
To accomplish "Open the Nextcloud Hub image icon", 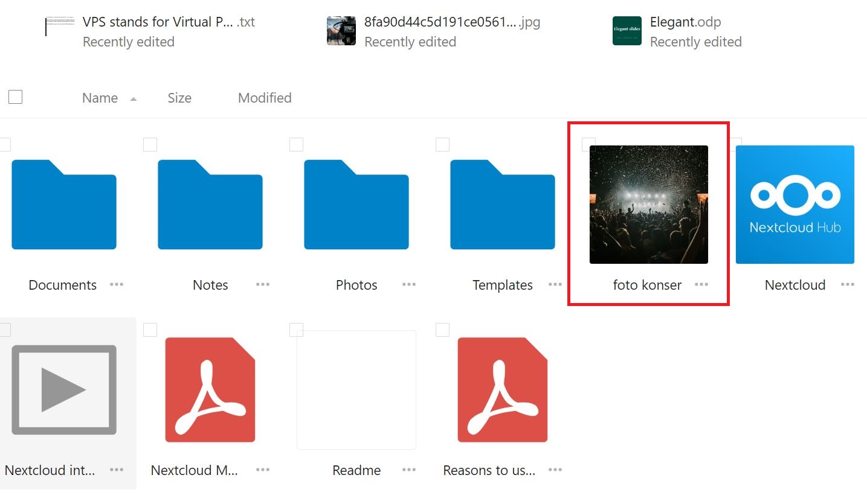I will 794,205.
